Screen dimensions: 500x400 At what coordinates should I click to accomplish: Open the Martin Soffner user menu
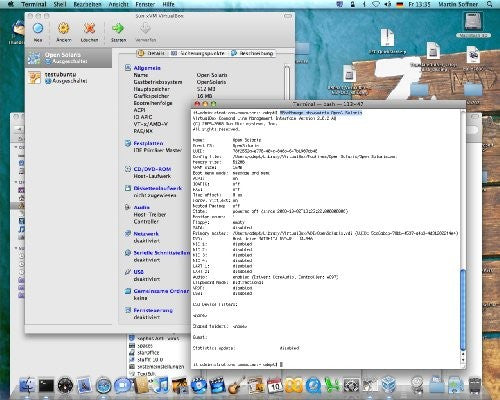(x=458, y=4)
